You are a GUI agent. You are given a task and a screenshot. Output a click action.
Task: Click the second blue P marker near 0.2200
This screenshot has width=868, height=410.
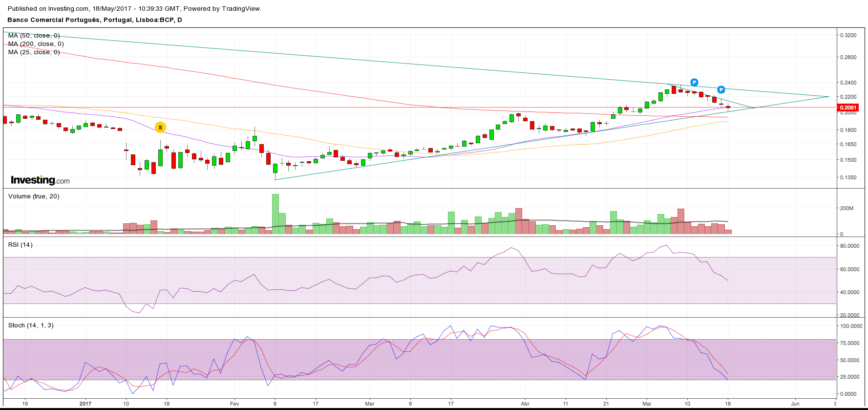point(721,89)
